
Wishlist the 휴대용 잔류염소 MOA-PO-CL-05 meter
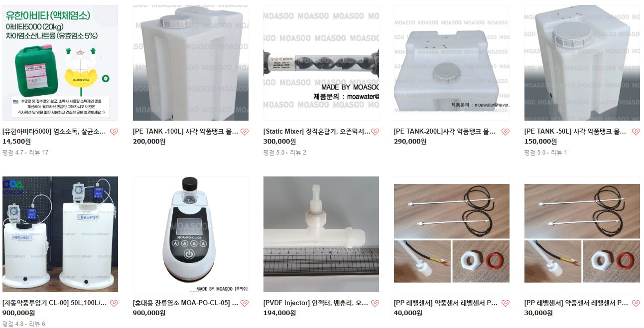(x=245, y=303)
